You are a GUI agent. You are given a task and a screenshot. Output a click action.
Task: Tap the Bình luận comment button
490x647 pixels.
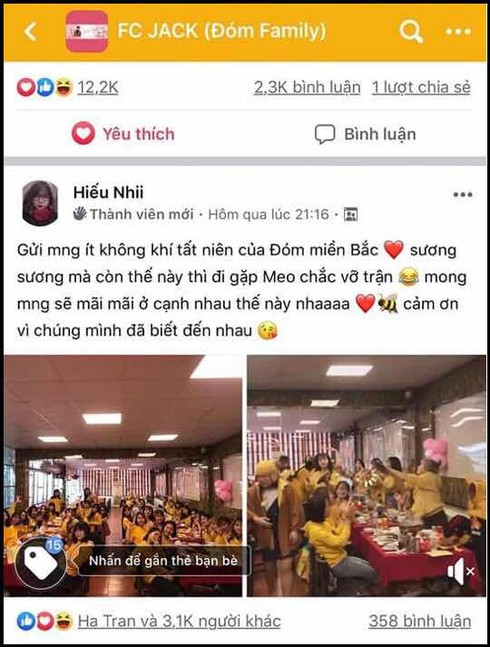365,134
